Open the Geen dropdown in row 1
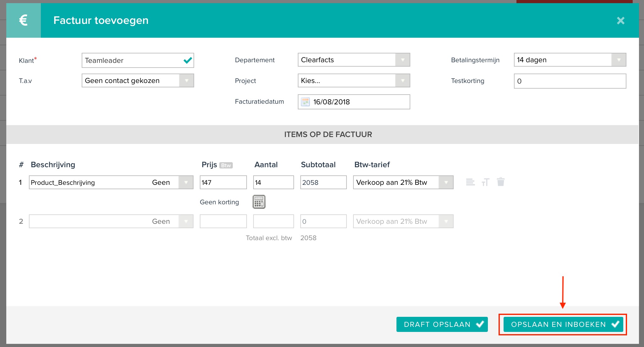Screen dimensions: 644x347 (172, 182)
